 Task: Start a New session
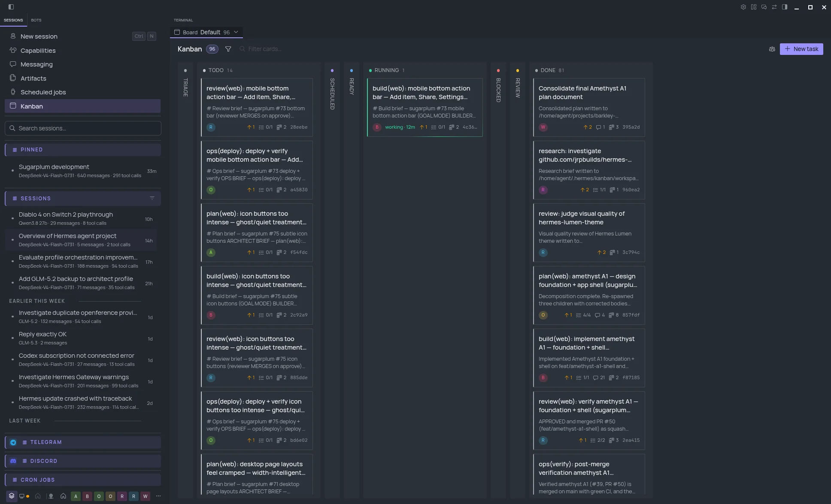pos(83,36)
